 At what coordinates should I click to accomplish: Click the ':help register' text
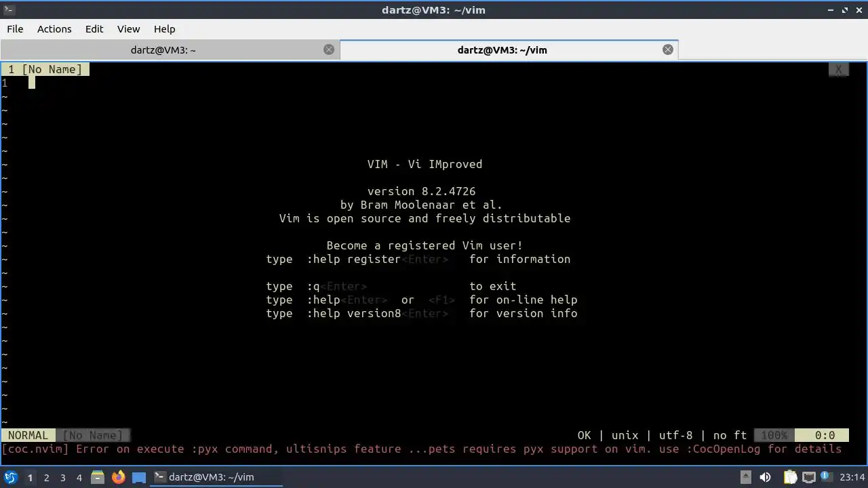[353, 259]
